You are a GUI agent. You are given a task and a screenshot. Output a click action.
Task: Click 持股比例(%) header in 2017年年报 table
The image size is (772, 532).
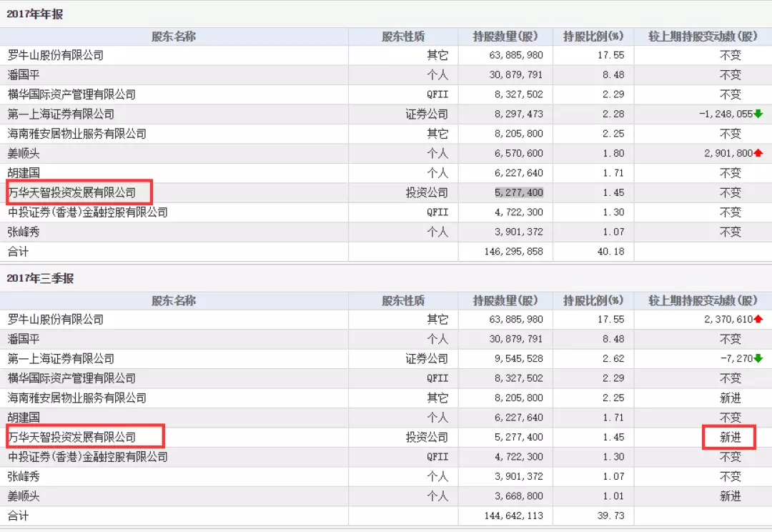pyautogui.click(x=593, y=36)
